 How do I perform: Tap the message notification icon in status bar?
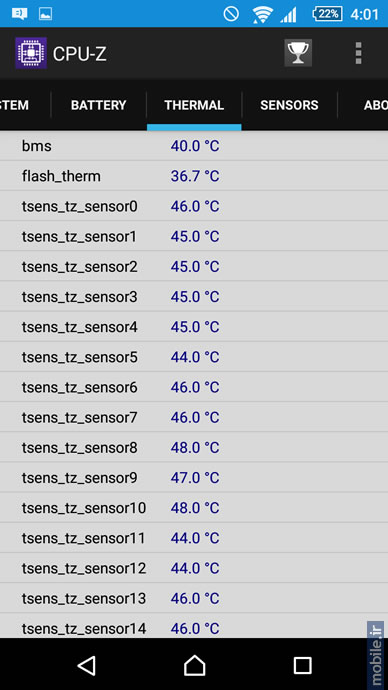coord(19,14)
